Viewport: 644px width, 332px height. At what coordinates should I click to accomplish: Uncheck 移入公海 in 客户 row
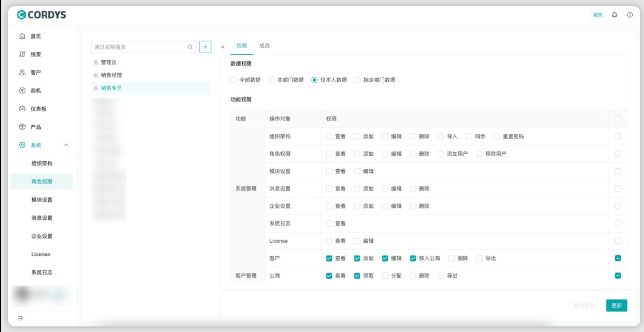click(x=413, y=258)
